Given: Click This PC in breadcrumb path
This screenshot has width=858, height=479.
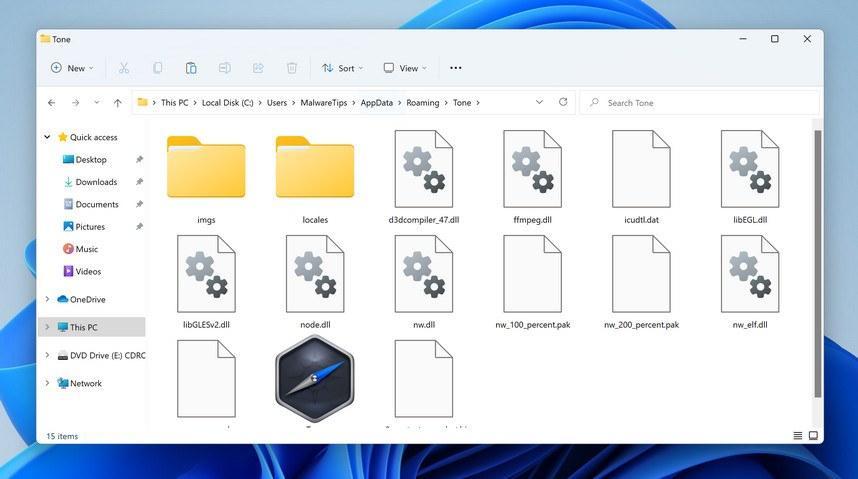Looking at the screenshot, I should pos(175,102).
